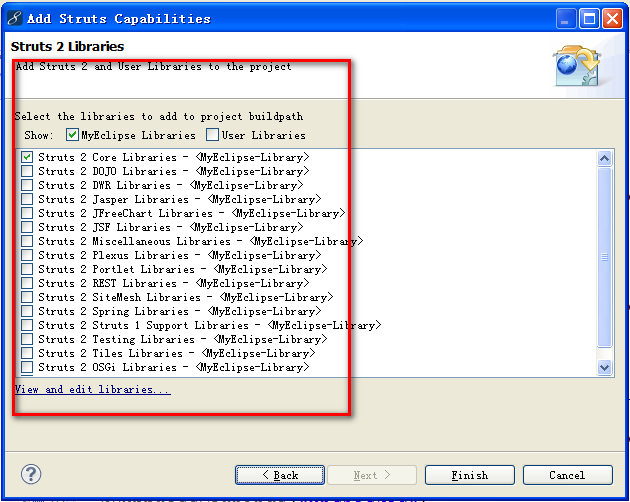Maximize the Add Struts Capabilities dialog

point(589,19)
